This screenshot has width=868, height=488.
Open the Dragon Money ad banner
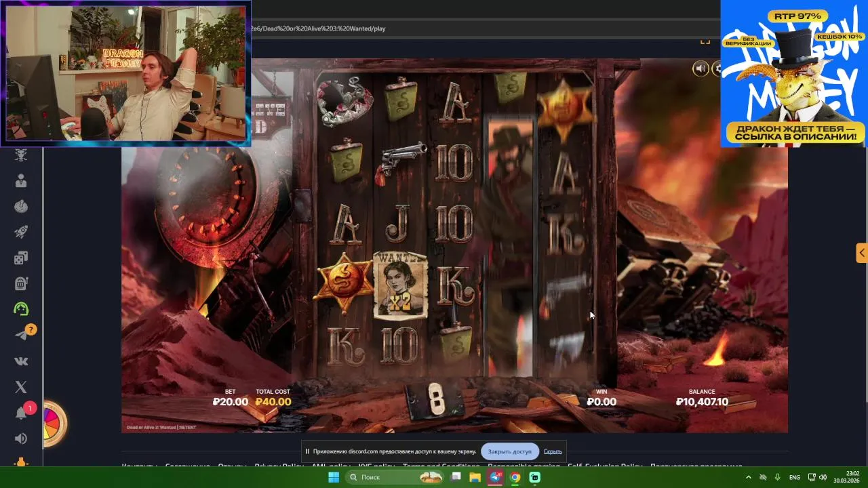[793, 73]
